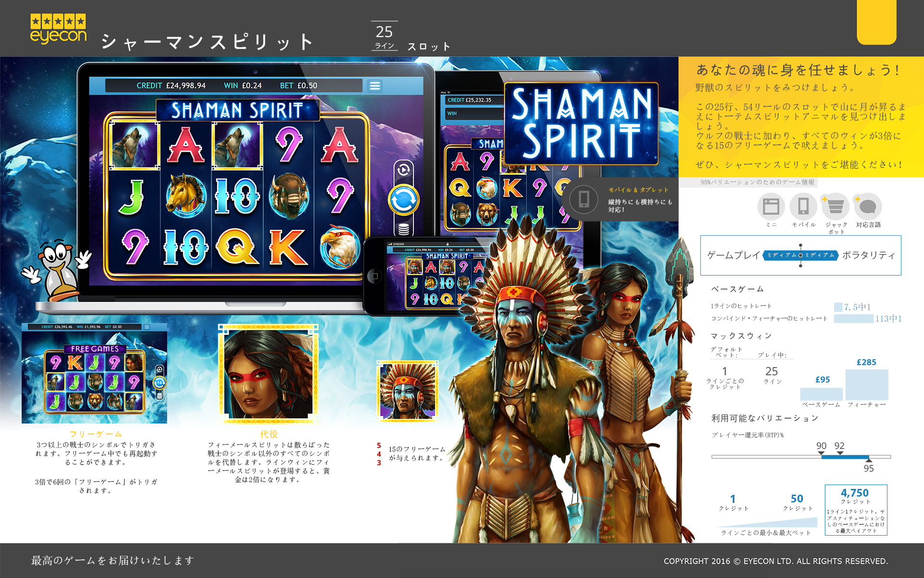Open the hamburger menu in laptop game
This screenshot has width=924, height=578.
[x=375, y=86]
